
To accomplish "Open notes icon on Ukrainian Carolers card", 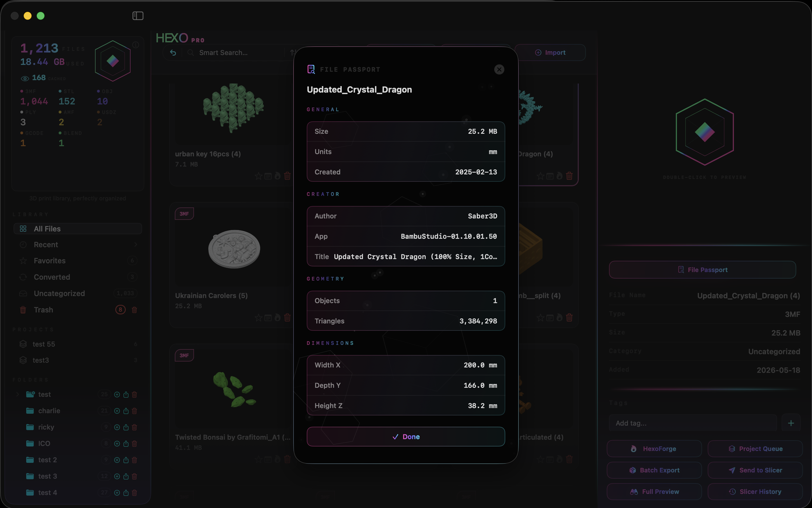I will coord(268,317).
